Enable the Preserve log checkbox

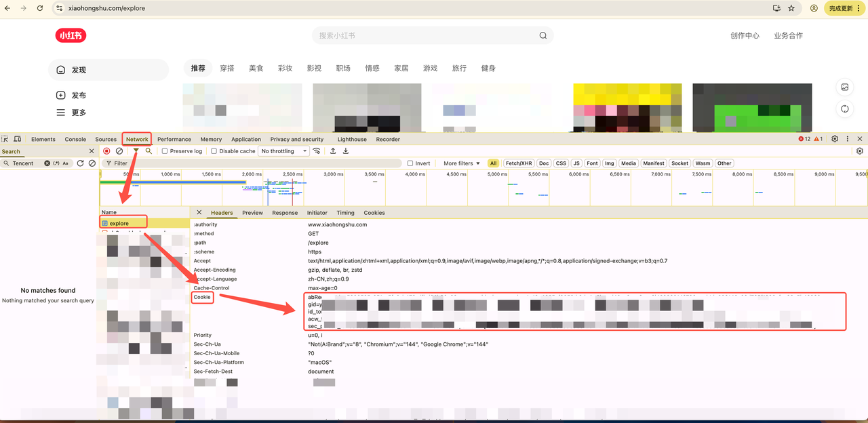point(165,151)
